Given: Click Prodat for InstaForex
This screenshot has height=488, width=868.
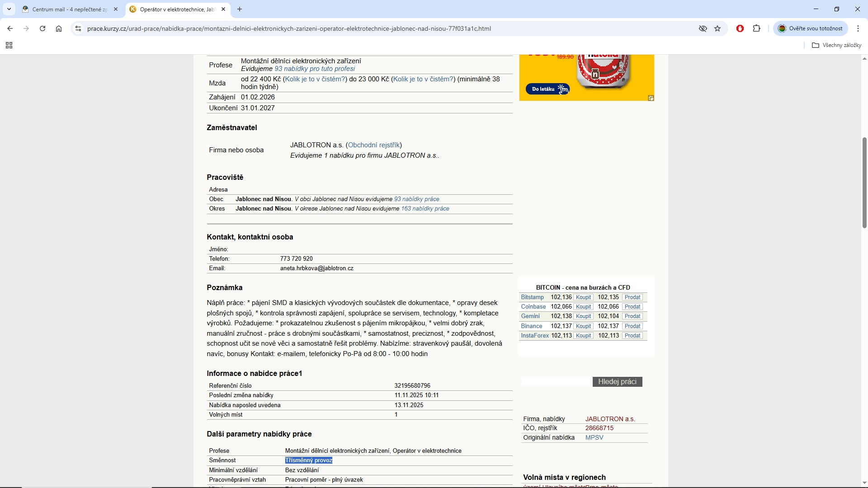Looking at the screenshot, I should click(632, 336).
